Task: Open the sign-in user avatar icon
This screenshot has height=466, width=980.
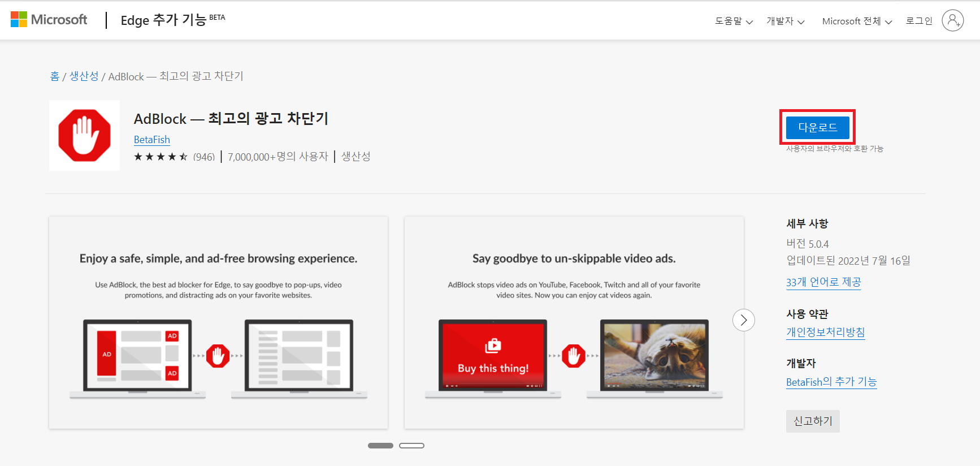Action: pyautogui.click(x=952, y=20)
